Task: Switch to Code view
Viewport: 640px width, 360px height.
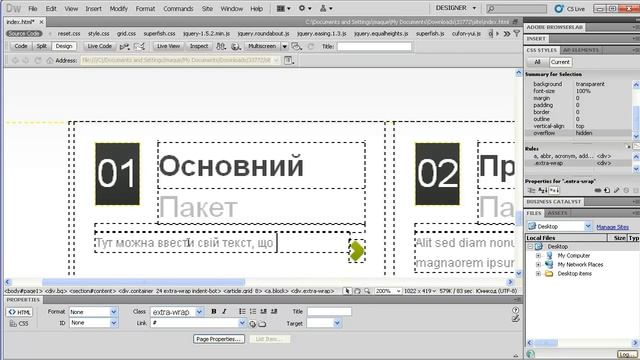Action: click(x=21, y=46)
